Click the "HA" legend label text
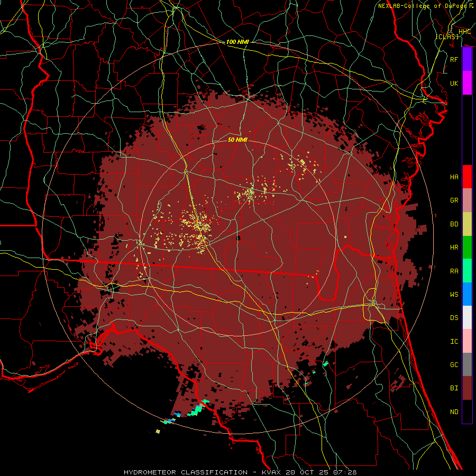 pyautogui.click(x=454, y=177)
